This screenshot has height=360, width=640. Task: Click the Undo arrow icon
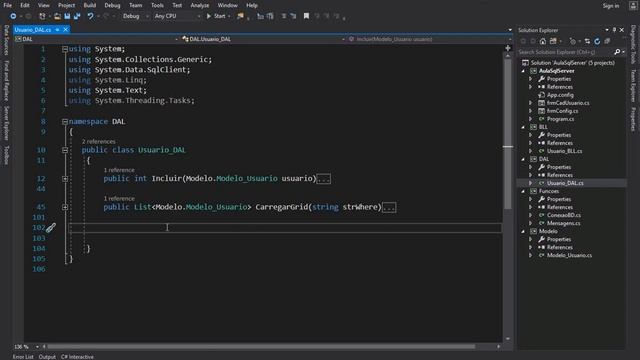[x=90, y=16]
